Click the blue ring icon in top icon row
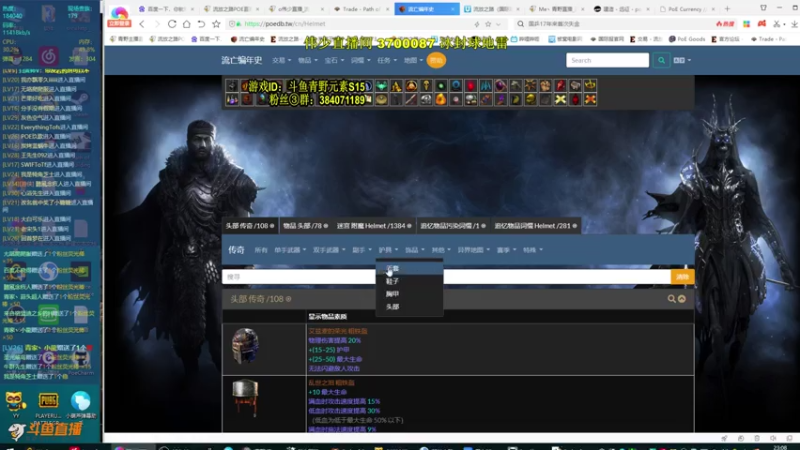800x450 pixels. click(x=456, y=86)
